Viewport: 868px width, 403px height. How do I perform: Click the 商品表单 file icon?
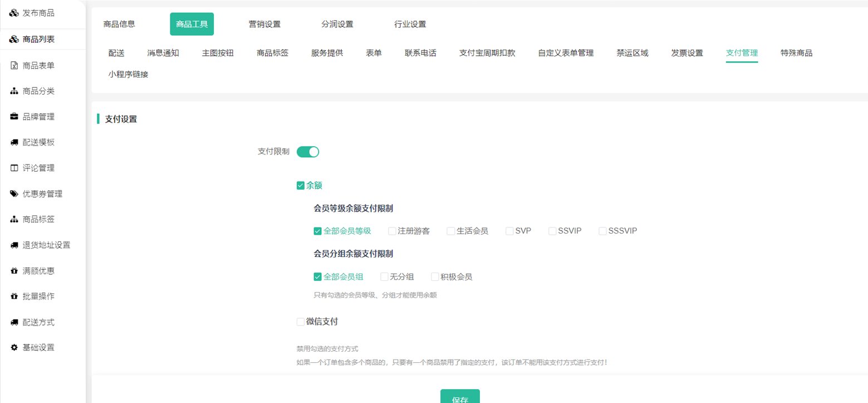pos(14,66)
